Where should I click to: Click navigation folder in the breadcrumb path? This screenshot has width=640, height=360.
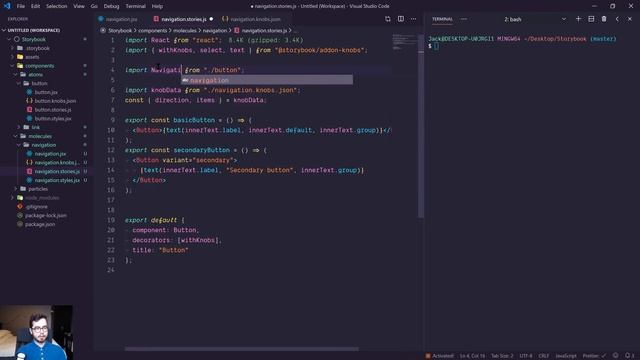(215, 30)
